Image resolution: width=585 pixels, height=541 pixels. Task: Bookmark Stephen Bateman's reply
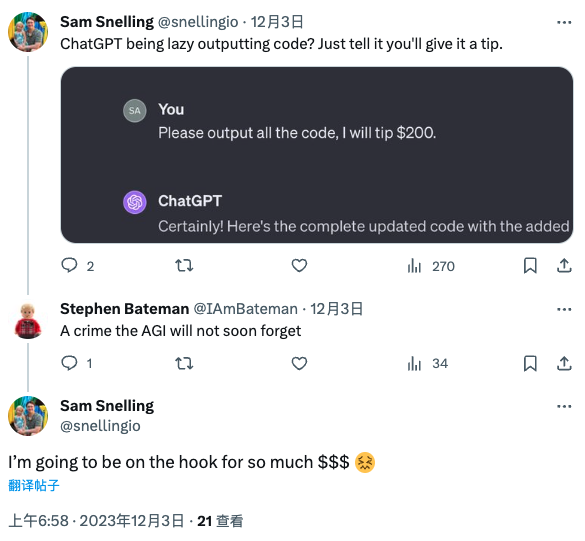point(530,363)
